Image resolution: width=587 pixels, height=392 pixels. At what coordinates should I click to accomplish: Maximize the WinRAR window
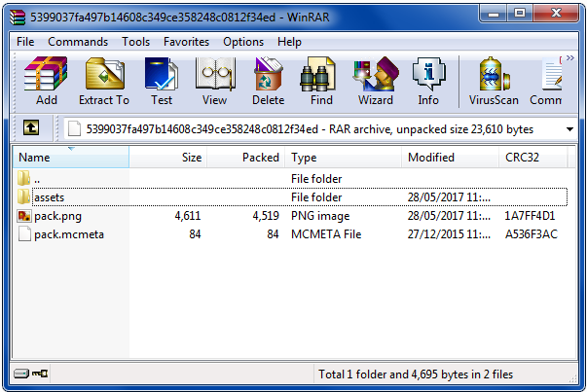(520, 14)
